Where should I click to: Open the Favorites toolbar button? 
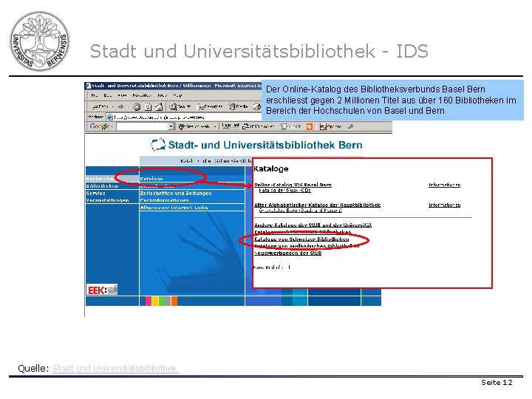[209, 107]
